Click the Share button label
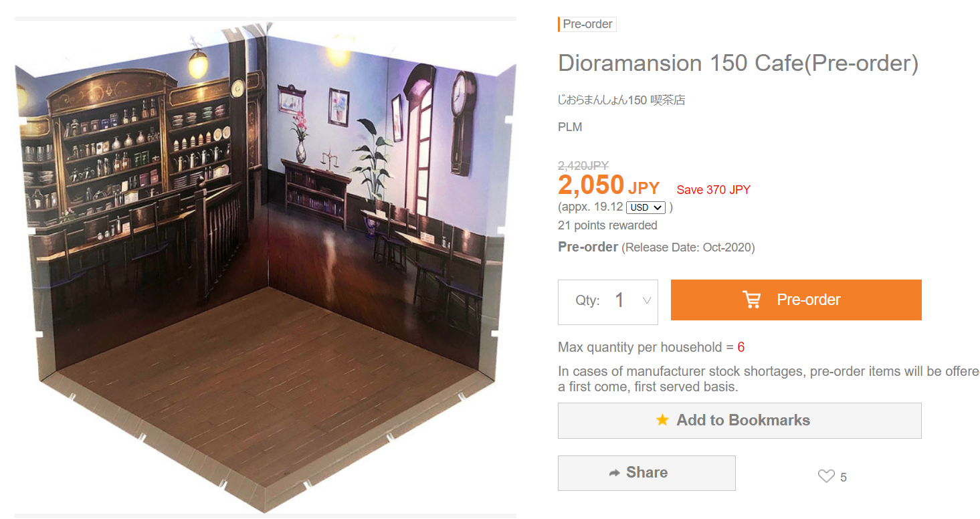The width and height of the screenshot is (980, 519). (647, 472)
